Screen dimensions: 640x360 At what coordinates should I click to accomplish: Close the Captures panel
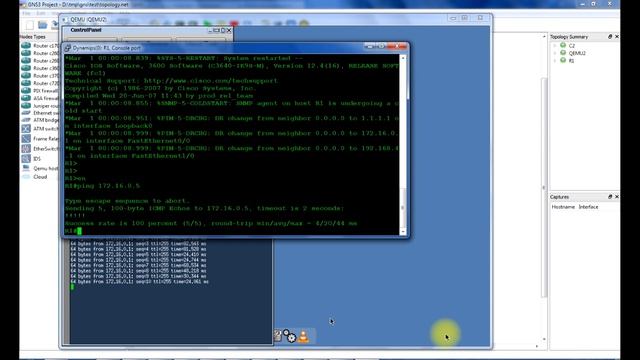[x=616, y=197]
